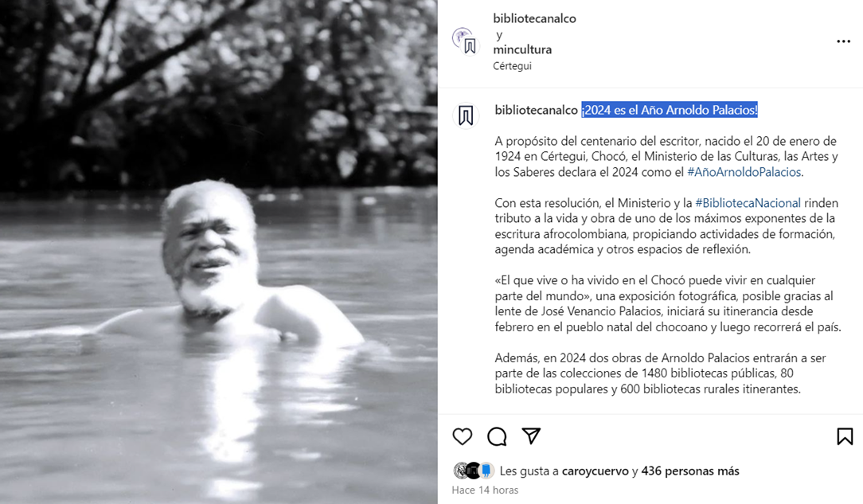Open the Cértegui location link
This screenshot has width=863, height=504.
(512, 66)
